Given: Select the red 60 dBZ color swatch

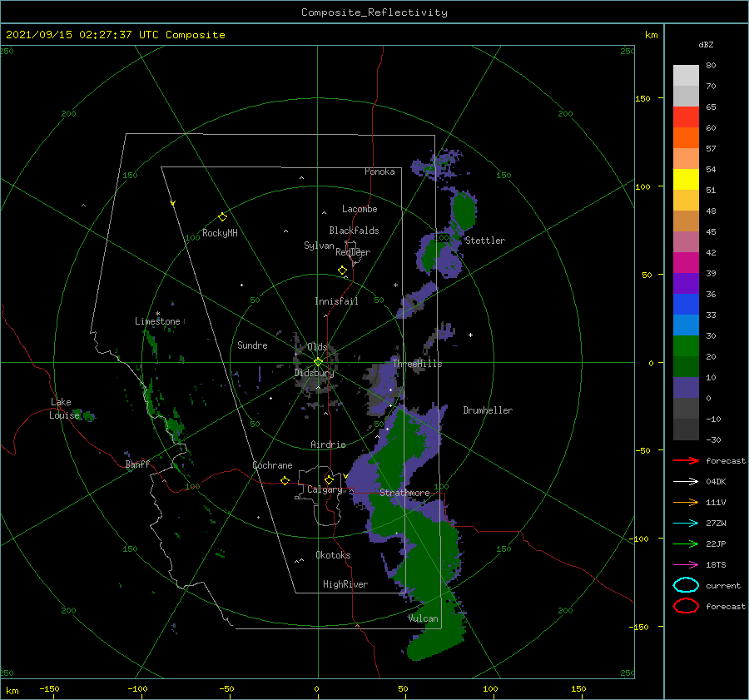Looking at the screenshot, I should pos(686,117).
